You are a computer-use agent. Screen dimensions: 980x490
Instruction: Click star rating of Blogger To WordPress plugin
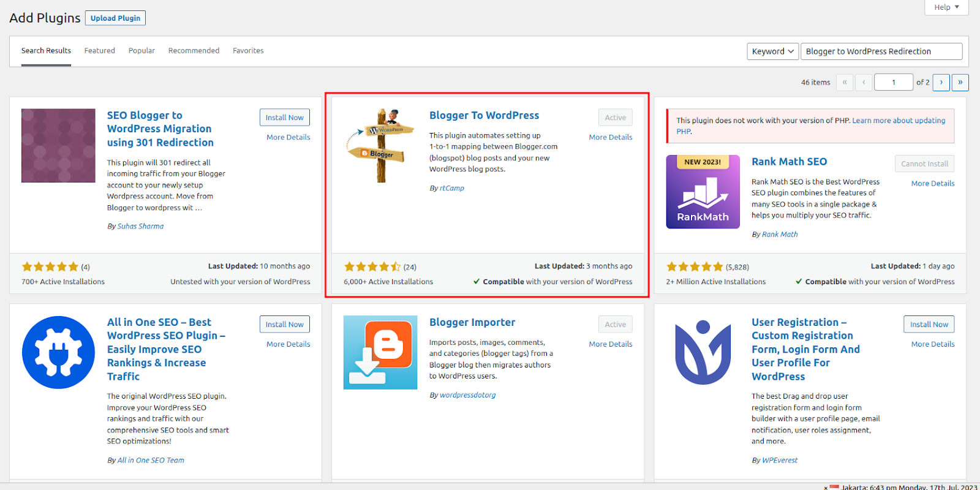(x=372, y=266)
